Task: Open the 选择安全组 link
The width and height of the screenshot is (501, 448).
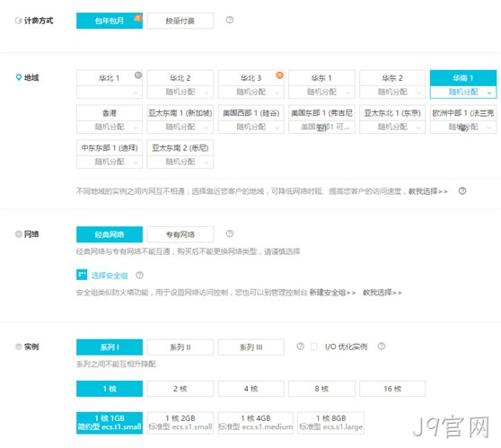Action: point(110,276)
